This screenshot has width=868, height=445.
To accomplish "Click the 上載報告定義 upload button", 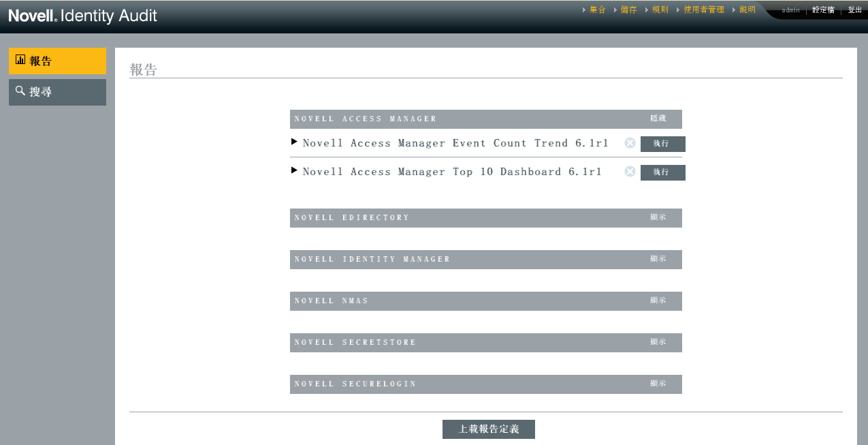I will pyautogui.click(x=489, y=429).
